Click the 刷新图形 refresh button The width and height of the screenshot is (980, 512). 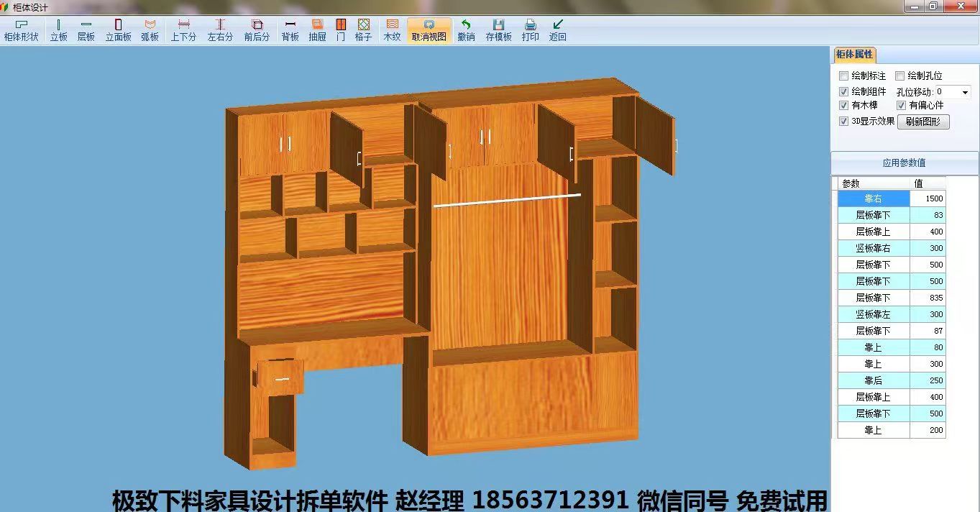[923, 122]
